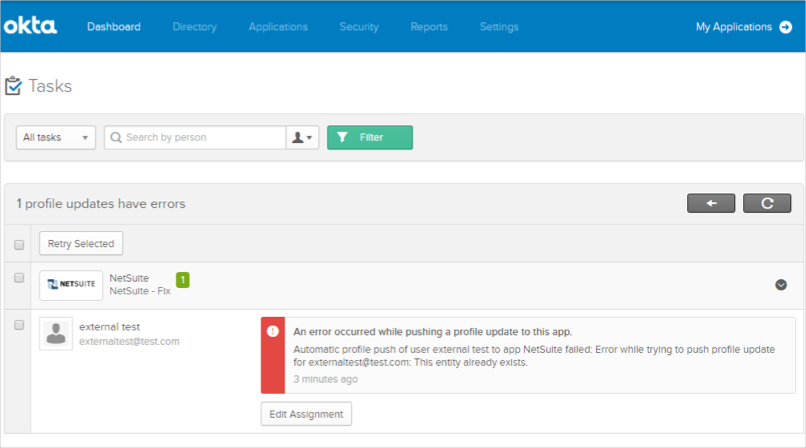Open the All tasks dropdown
The width and height of the screenshot is (806, 448).
[x=56, y=137]
